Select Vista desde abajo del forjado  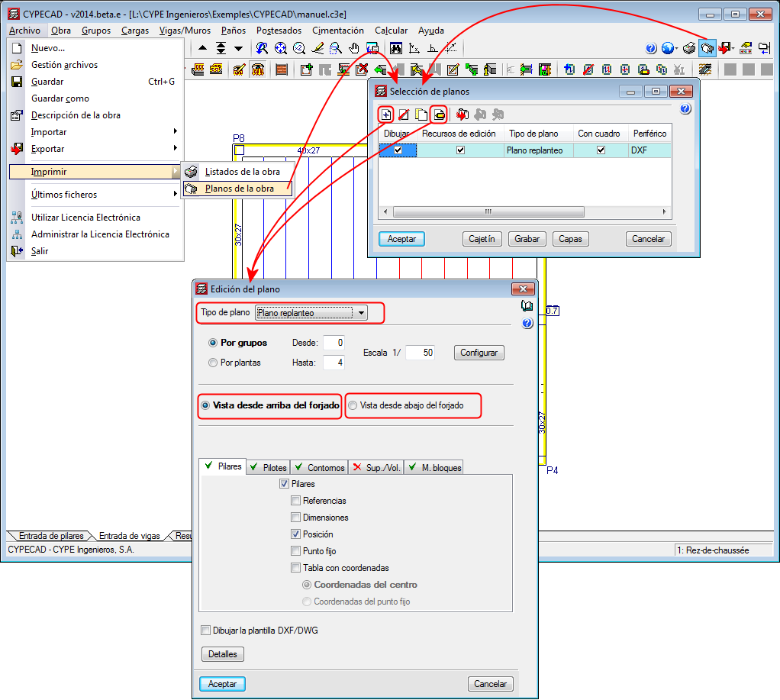tap(353, 405)
